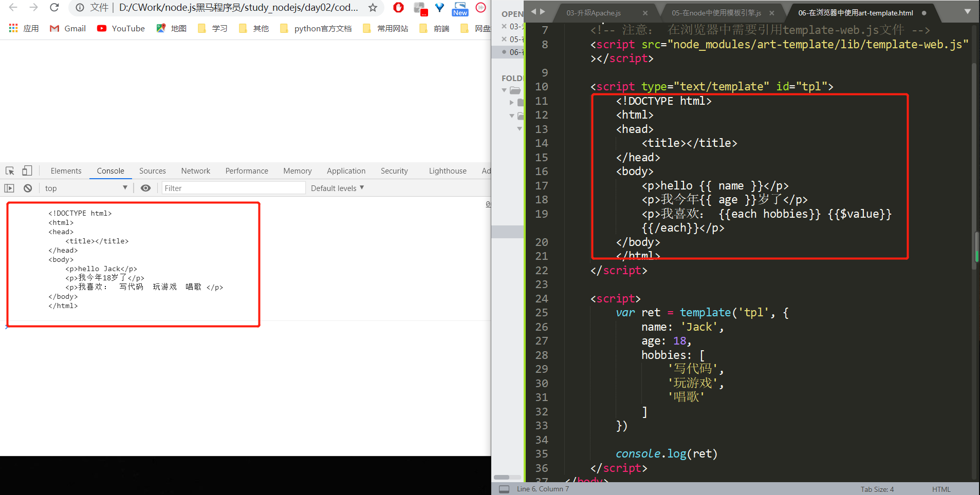Open the 前端 bookmark folder
Viewport: 980px width, 495px height.
(x=435, y=28)
